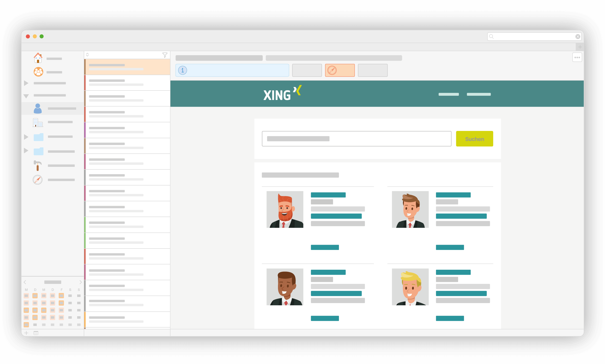
Task: Select the highlighted first list entry
Action: pyautogui.click(x=127, y=67)
